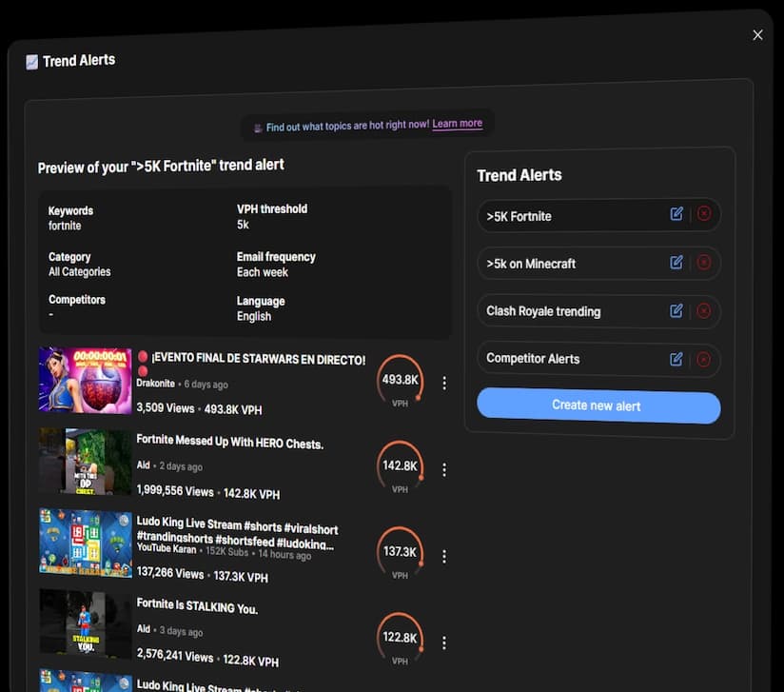This screenshot has height=692, width=784.
Task: Edit the ">5K Fortnite" alert
Action: (676, 214)
